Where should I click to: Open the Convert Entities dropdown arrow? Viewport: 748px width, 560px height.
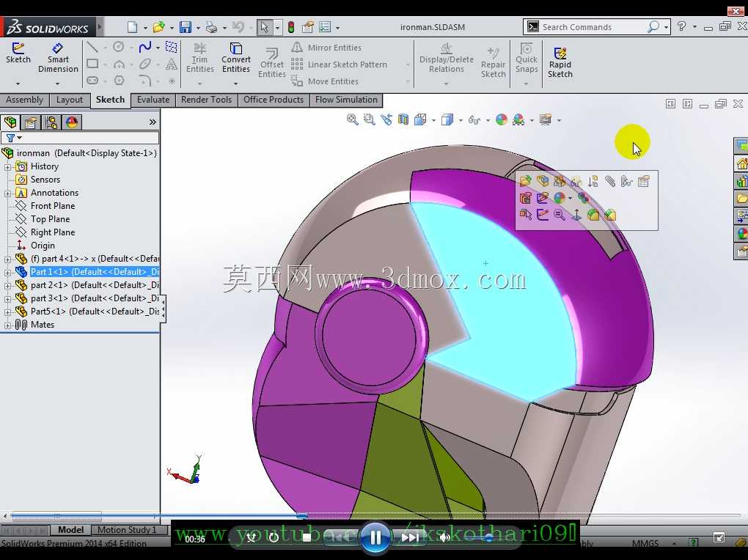235,84
